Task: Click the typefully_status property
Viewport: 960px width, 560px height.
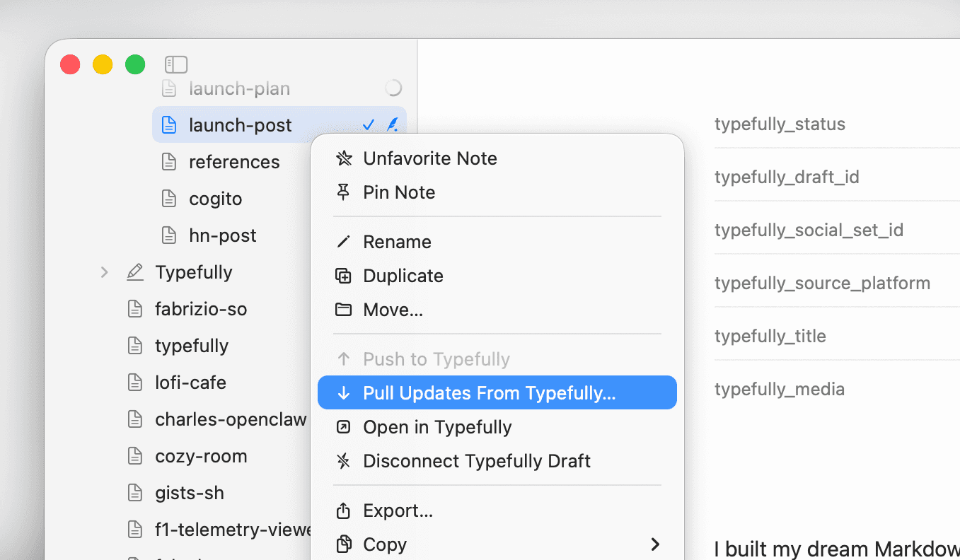Action: pos(780,124)
